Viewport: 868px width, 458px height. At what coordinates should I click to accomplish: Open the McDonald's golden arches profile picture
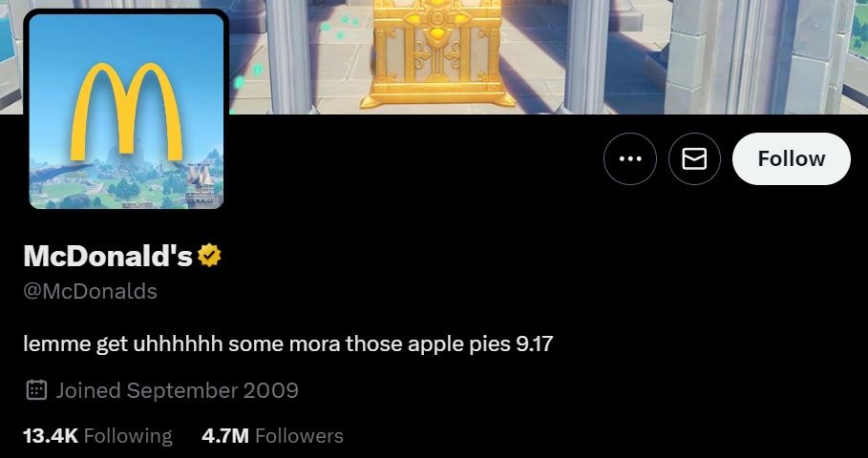click(x=126, y=112)
